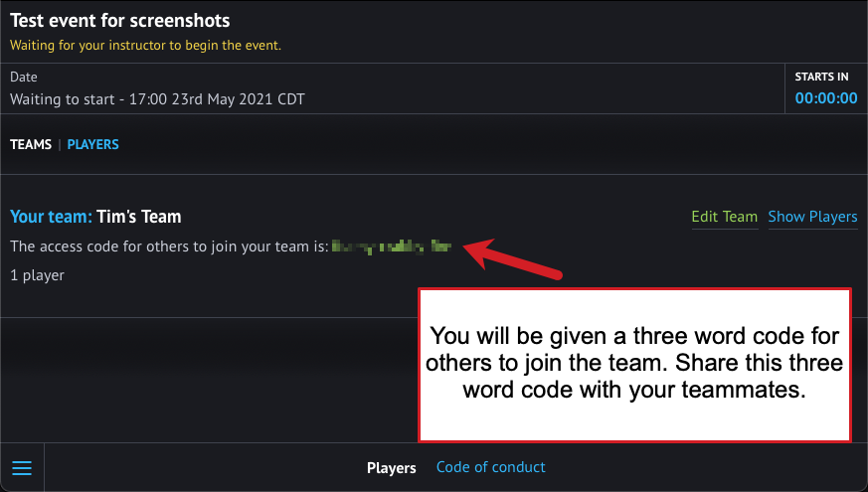This screenshot has height=492, width=868.
Task: Click the Test event for screenshots title
Action: [120, 21]
